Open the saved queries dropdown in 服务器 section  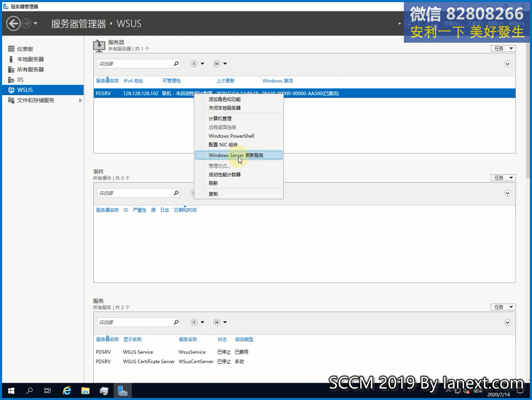pyautogui.click(x=220, y=63)
